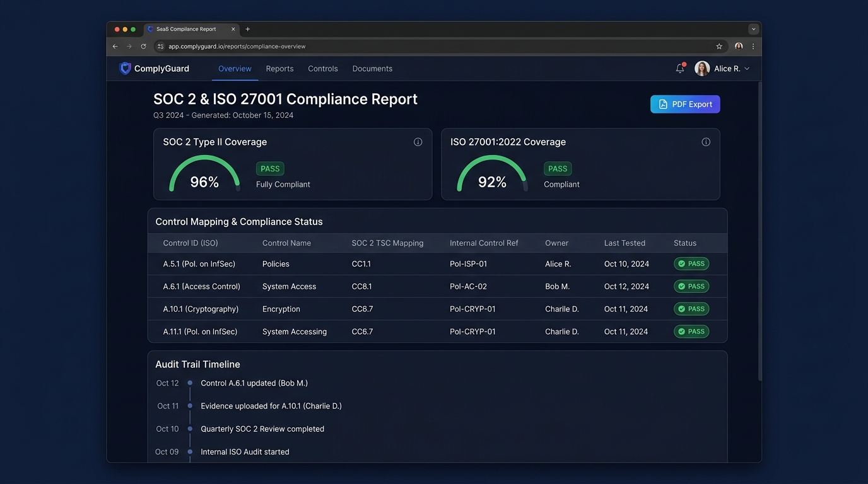Screen dimensions: 868x484
Task: Click the Oct 10, 2024 last tested date
Action: click(626, 263)
